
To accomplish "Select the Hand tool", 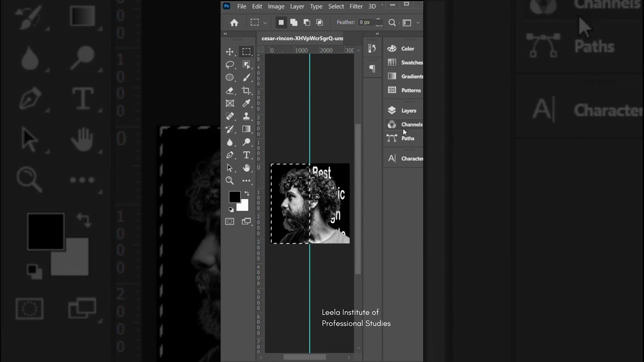I will 246,168.
